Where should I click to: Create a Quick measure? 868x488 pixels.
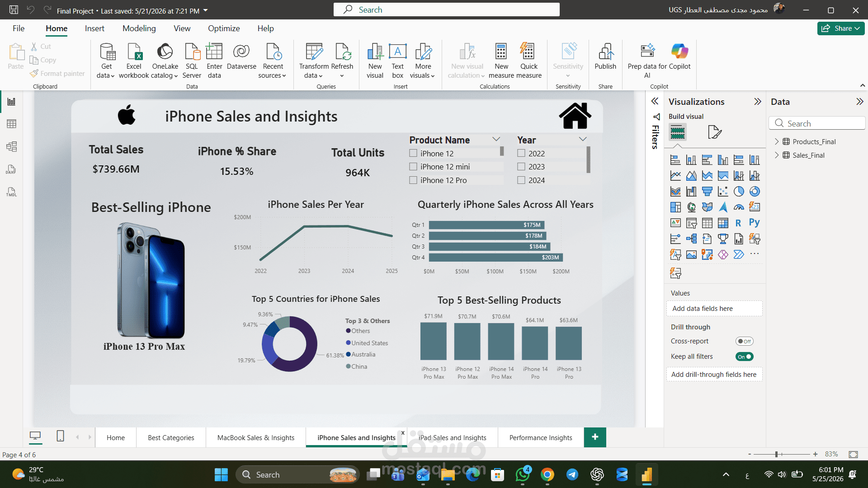coord(528,61)
